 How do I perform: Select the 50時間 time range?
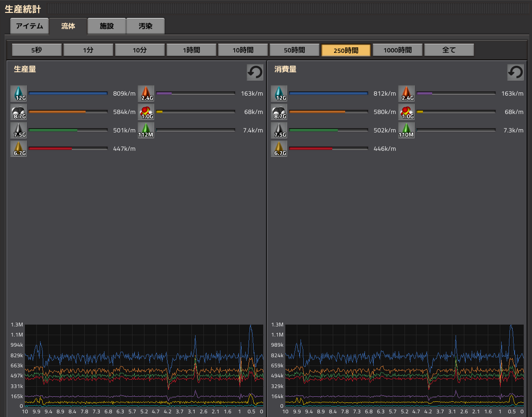295,50
